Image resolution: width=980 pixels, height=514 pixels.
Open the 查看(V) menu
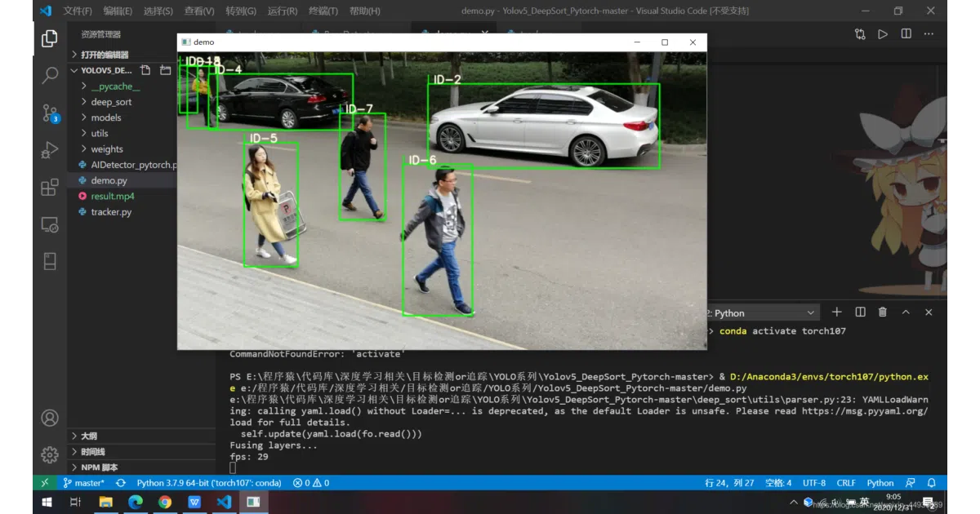click(x=199, y=11)
